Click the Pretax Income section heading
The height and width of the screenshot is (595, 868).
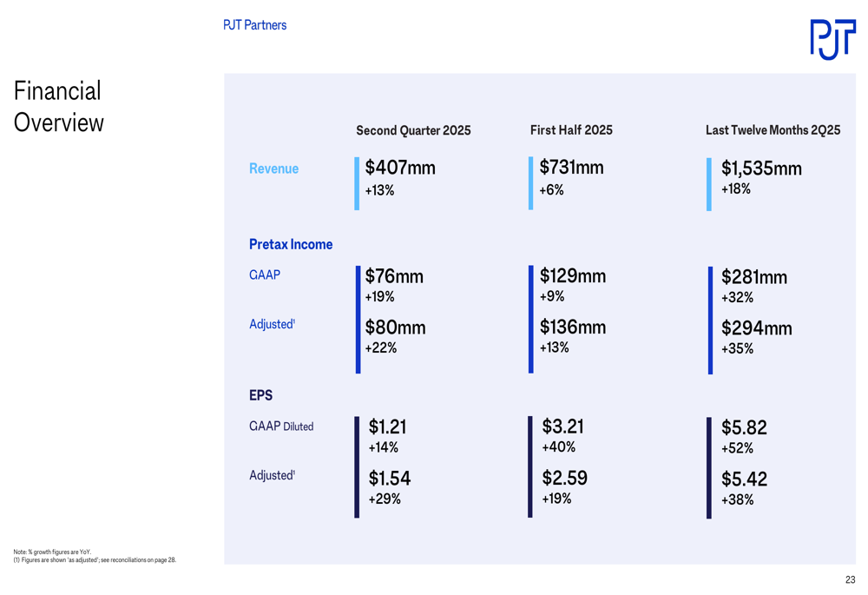[291, 245]
